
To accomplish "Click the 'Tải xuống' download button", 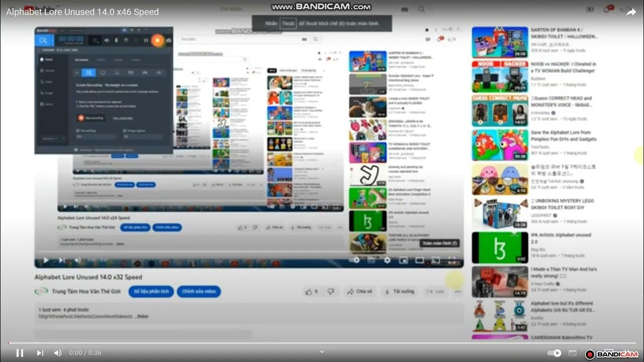I will click(x=399, y=292).
